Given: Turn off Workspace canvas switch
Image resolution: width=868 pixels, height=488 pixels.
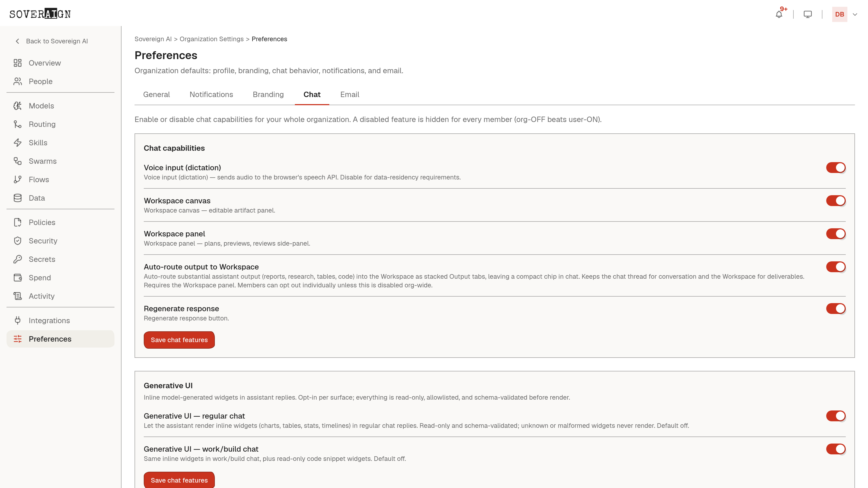Looking at the screenshot, I should click(836, 201).
